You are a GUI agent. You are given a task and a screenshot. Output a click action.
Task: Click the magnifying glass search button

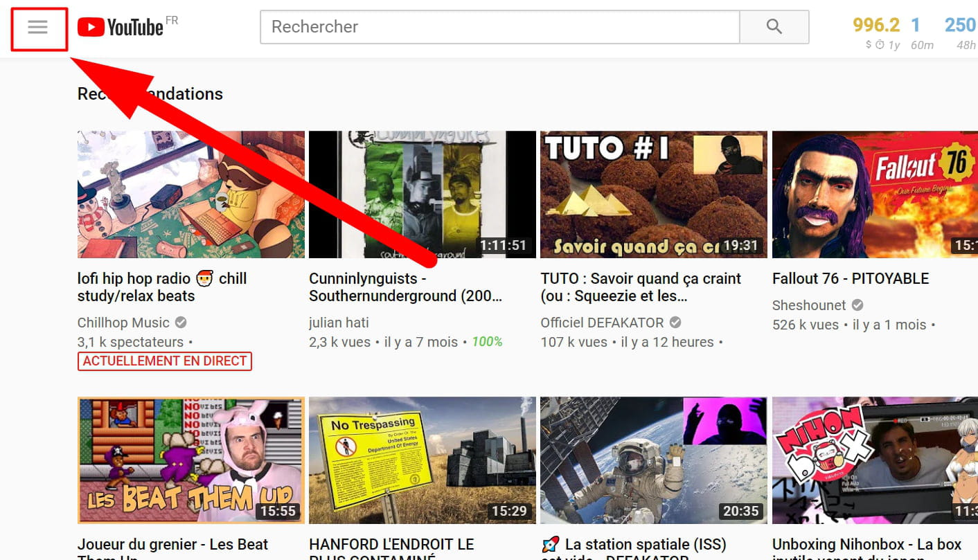(774, 27)
